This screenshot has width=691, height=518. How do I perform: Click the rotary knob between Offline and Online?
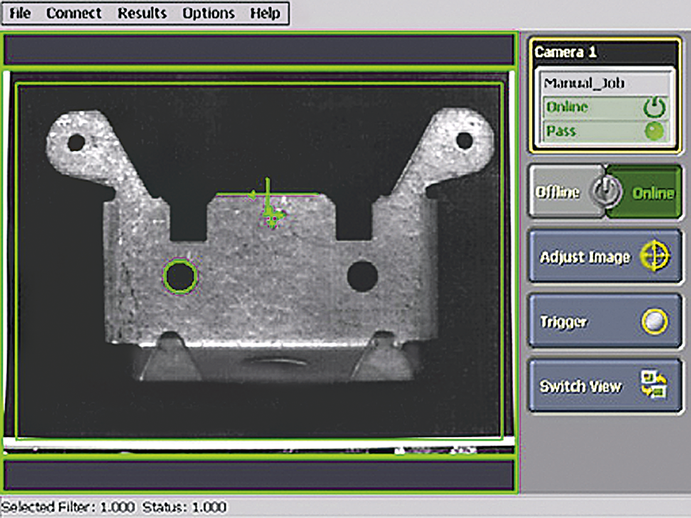[603, 191]
